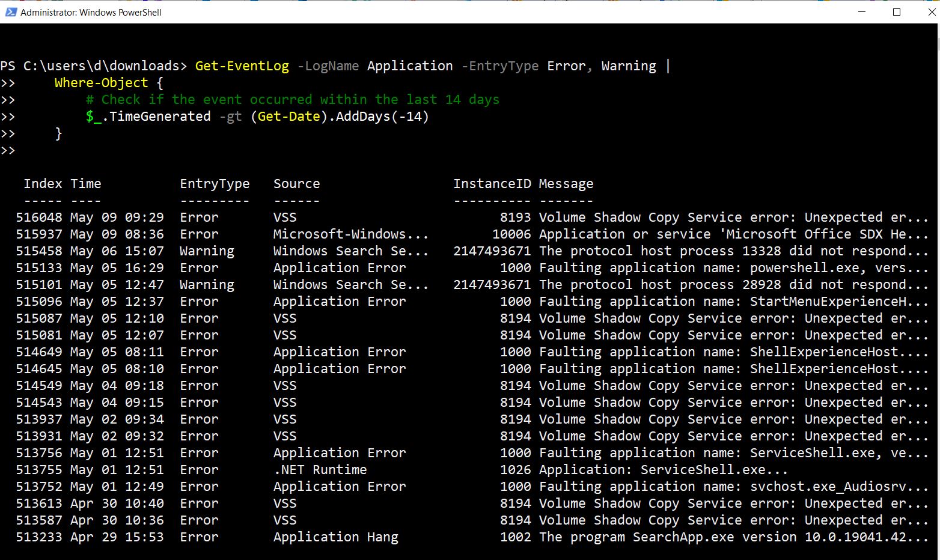Click the InstanceID value 10006
Screen dimensions: 940x560
[x=511, y=234]
